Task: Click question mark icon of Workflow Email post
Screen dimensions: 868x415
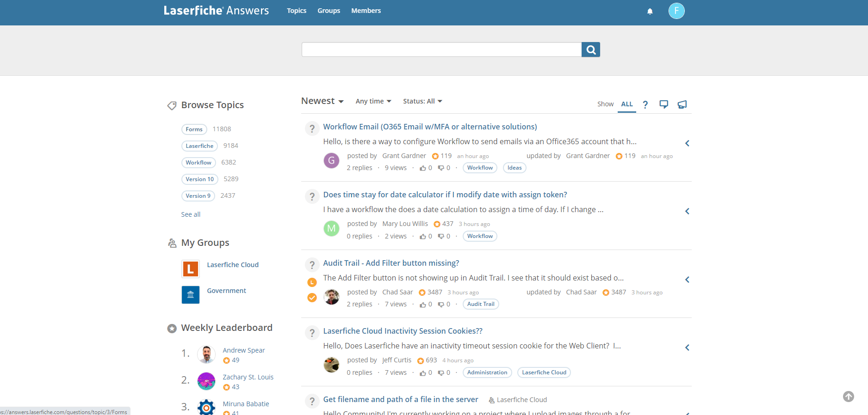Action: pyautogui.click(x=312, y=128)
